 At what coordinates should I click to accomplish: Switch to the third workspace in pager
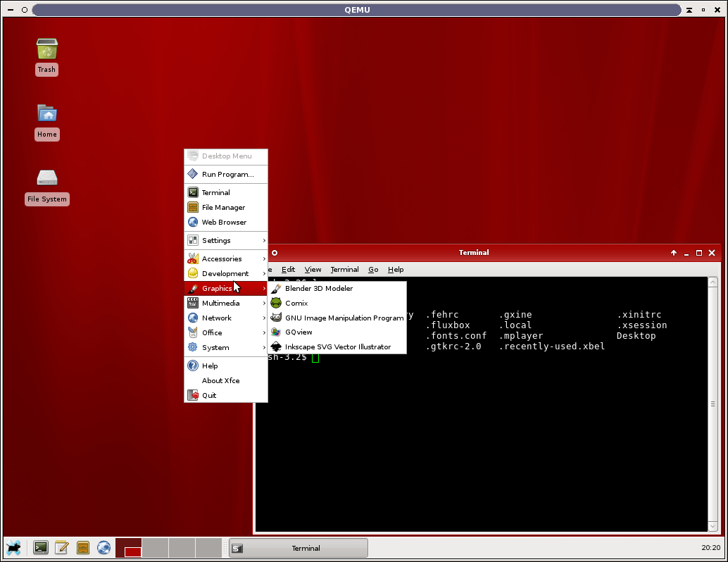pyautogui.click(x=182, y=548)
